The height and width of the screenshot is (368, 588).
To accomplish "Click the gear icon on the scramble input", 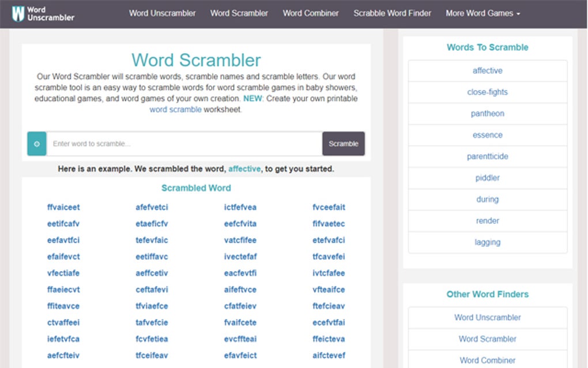I will (x=36, y=144).
